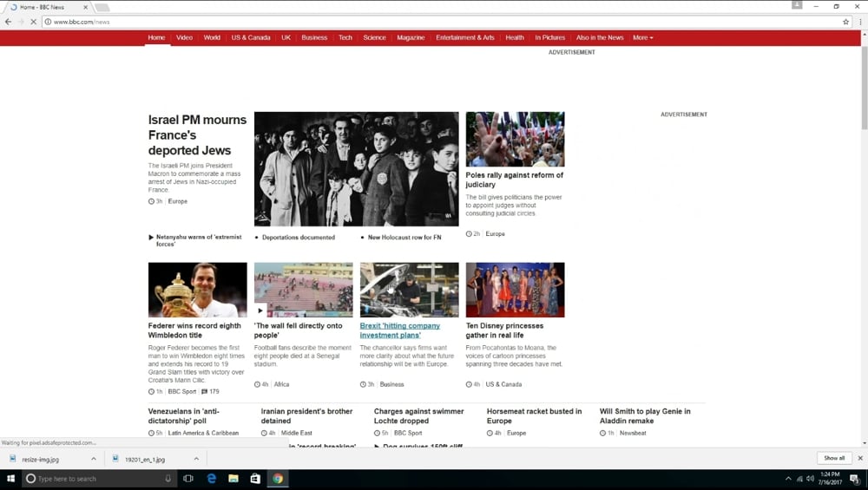Open 'Federer wins record eighth Wimbledon title'
868x490 pixels.
coord(194,330)
